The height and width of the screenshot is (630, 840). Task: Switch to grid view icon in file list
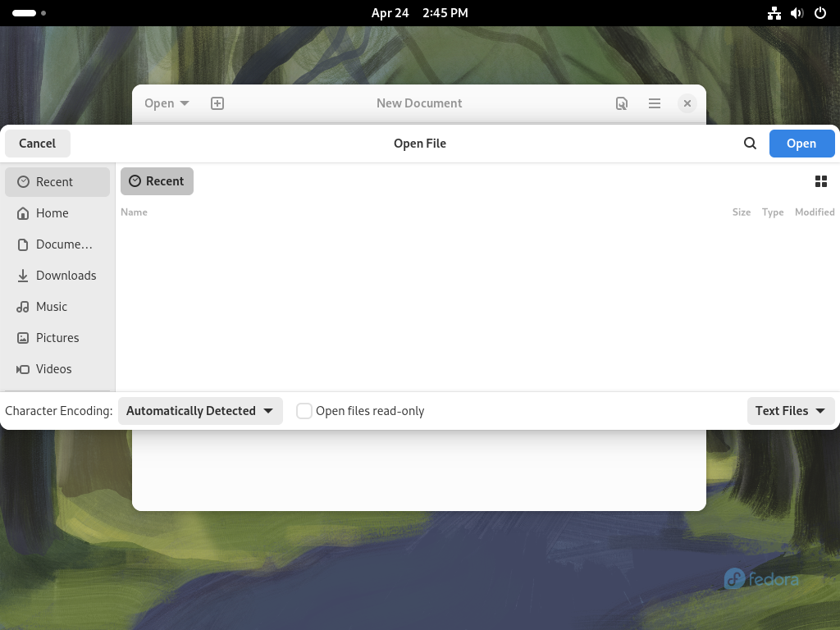pos(820,181)
